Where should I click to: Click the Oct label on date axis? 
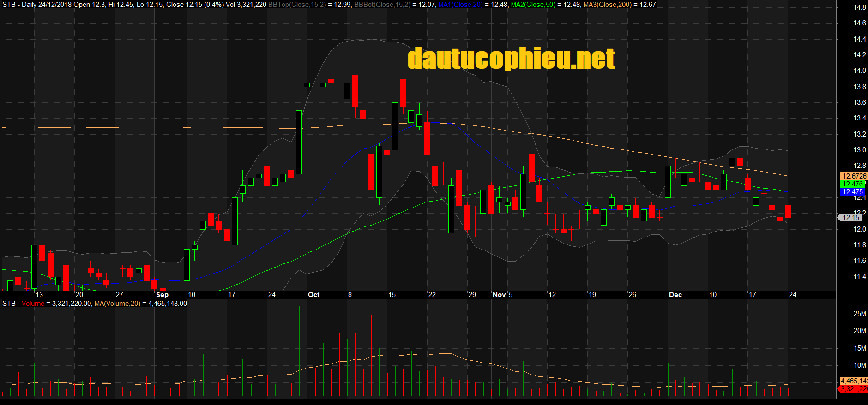click(313, 295)
